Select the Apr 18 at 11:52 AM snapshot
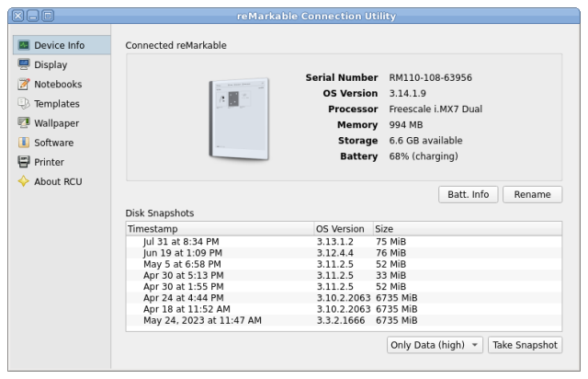 187,309
